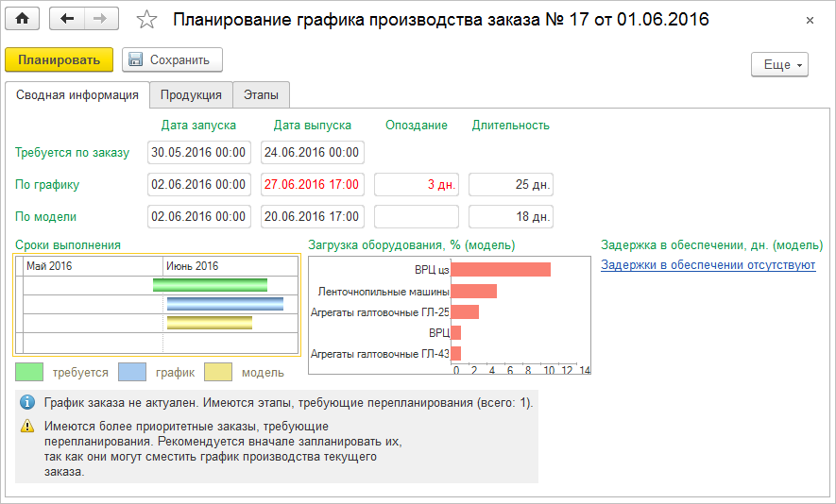Image resolution: width=836 pixels, height=504 pixels.
Task: Open the Еще dropdown menu
Action: 780,64
